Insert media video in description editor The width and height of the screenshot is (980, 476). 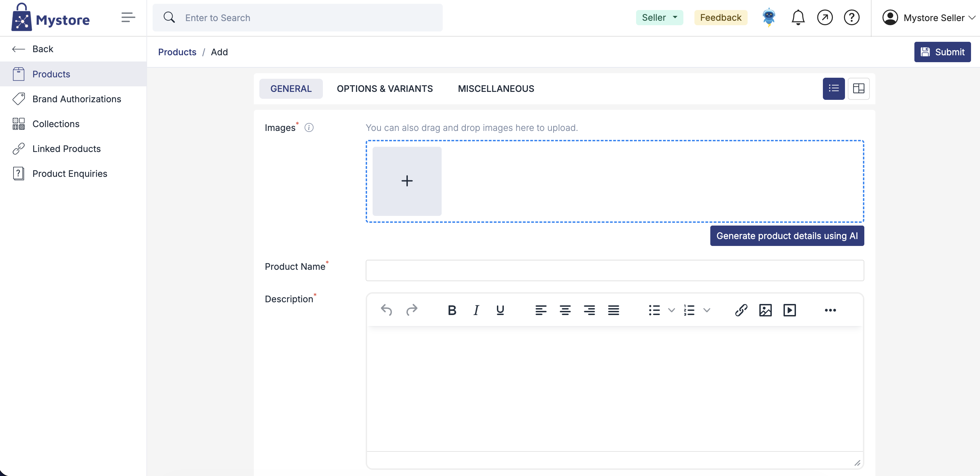coord(789,310)
